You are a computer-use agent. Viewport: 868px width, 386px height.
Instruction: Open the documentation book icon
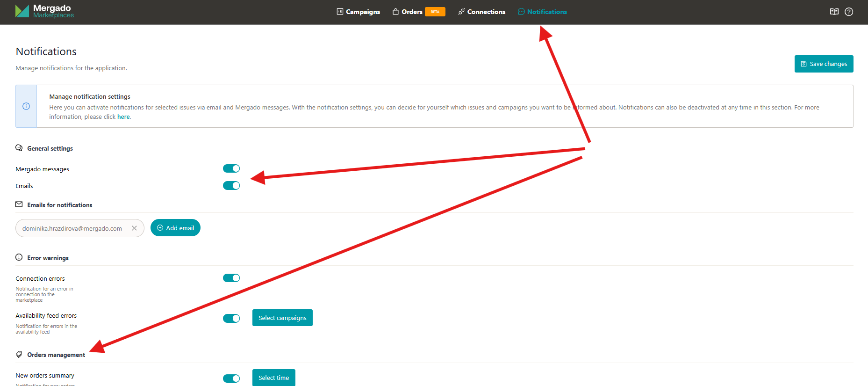click(834, 12)
